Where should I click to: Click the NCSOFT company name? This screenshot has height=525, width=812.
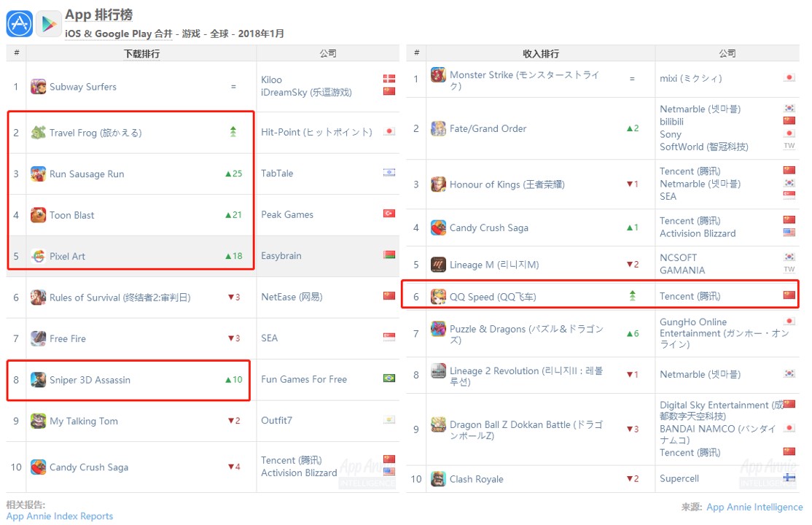tap(678, 257)
